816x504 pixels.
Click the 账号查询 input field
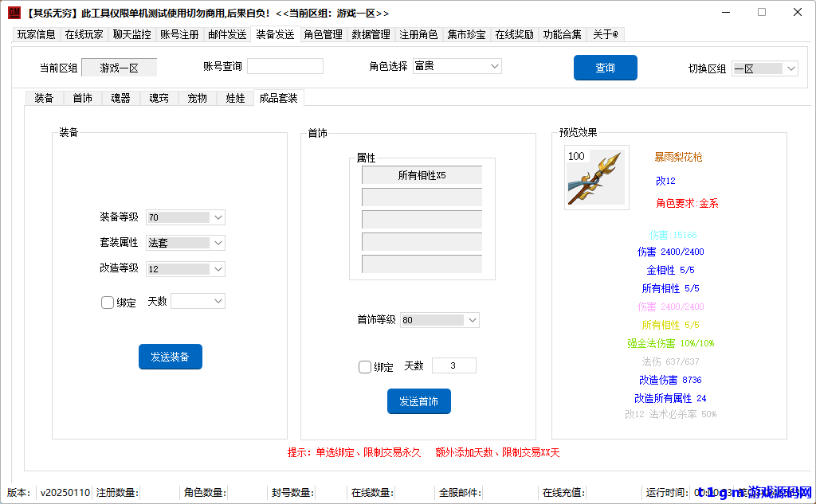[287, 66]
